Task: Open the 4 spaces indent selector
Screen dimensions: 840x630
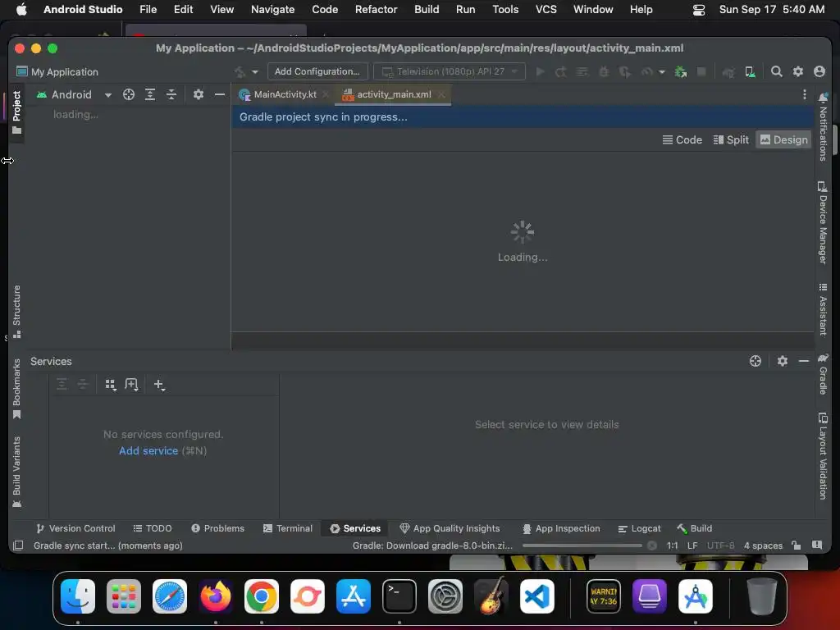Action: pyautogui.click(x=763, y=546)
